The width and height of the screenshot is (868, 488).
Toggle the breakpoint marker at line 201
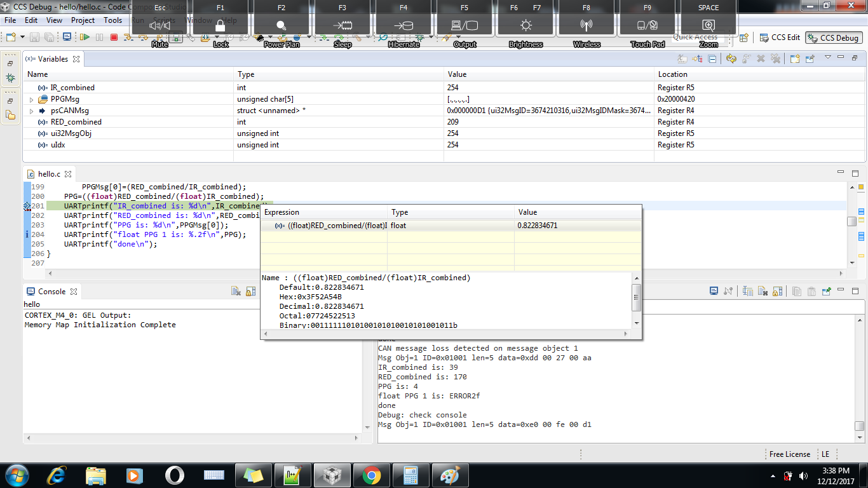pyautogui.click(x=27, y=206)
